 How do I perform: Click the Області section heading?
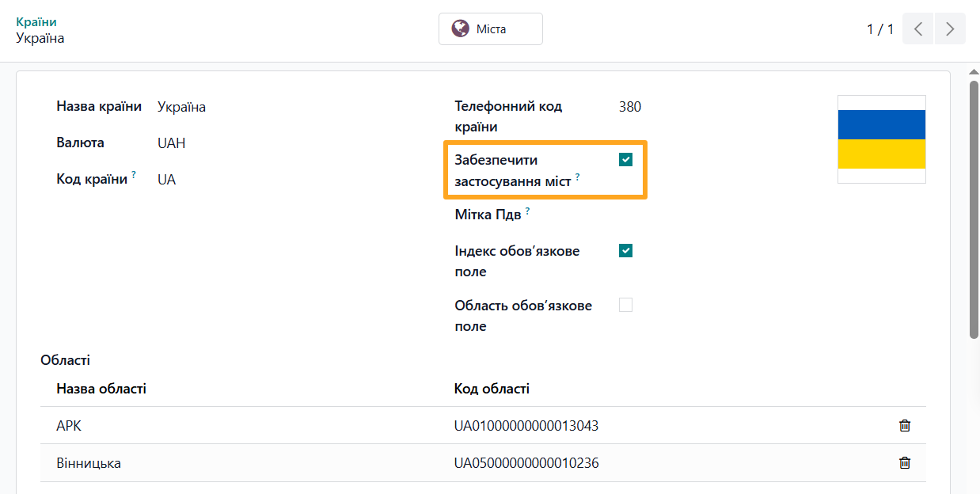point(66,360)
